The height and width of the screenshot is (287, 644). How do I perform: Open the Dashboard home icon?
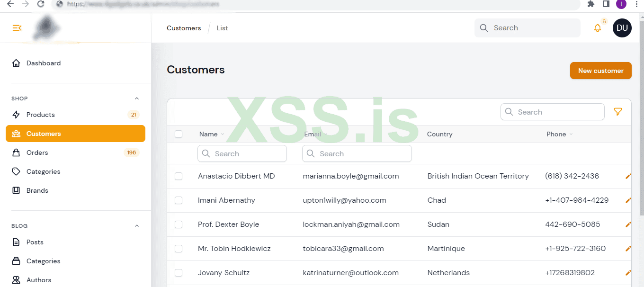[x=16, y=63]
